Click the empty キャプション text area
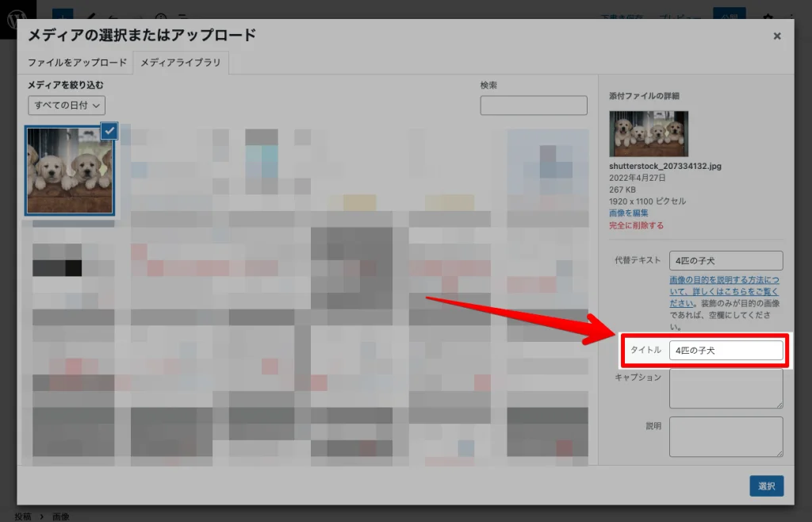 (726, 388)
